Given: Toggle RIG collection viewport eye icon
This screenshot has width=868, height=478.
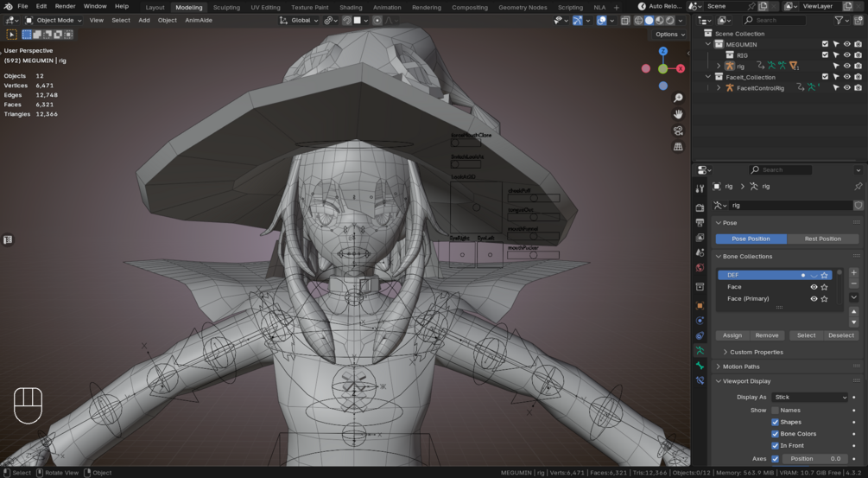Looking at the screenshot, I should (847, 55).
